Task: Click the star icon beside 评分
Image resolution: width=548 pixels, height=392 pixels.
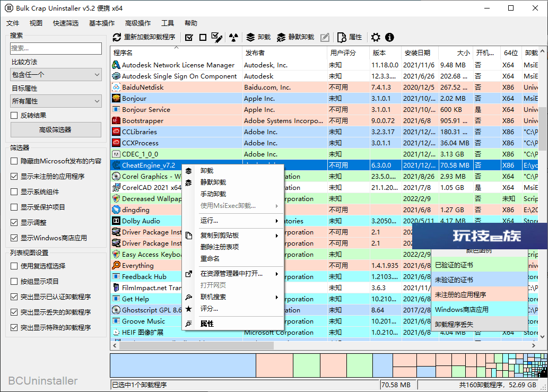Action: tap(189, 309)
